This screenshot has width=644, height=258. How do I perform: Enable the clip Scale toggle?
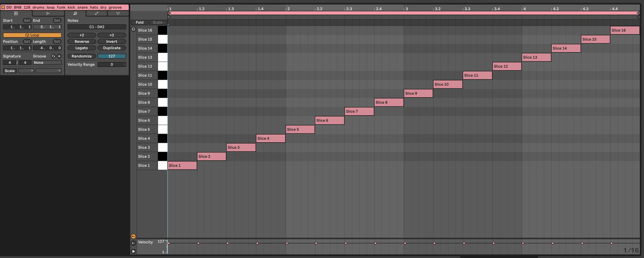click(x=10, y=71)
